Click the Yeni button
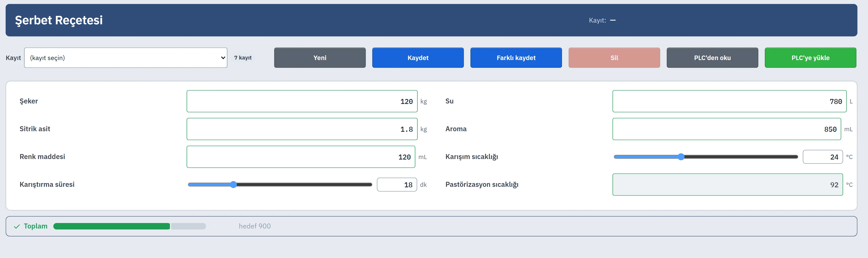 coord(320,58)
